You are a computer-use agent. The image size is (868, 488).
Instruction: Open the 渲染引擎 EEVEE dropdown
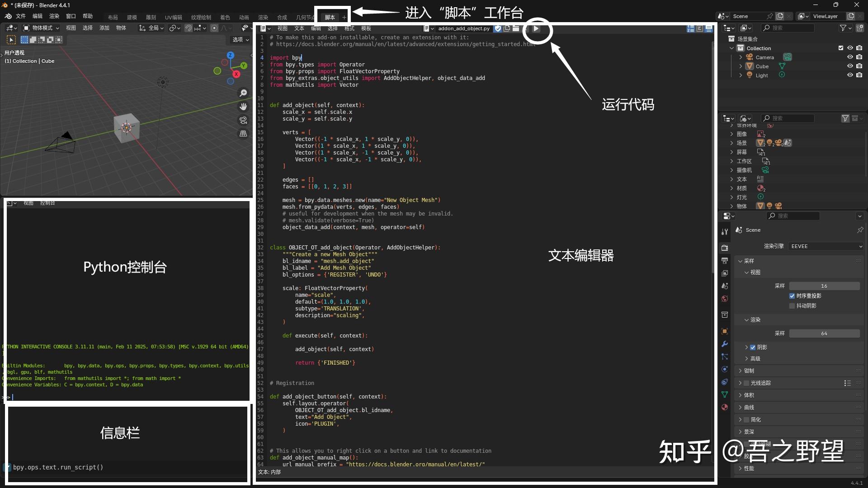(x=825, y=246)
